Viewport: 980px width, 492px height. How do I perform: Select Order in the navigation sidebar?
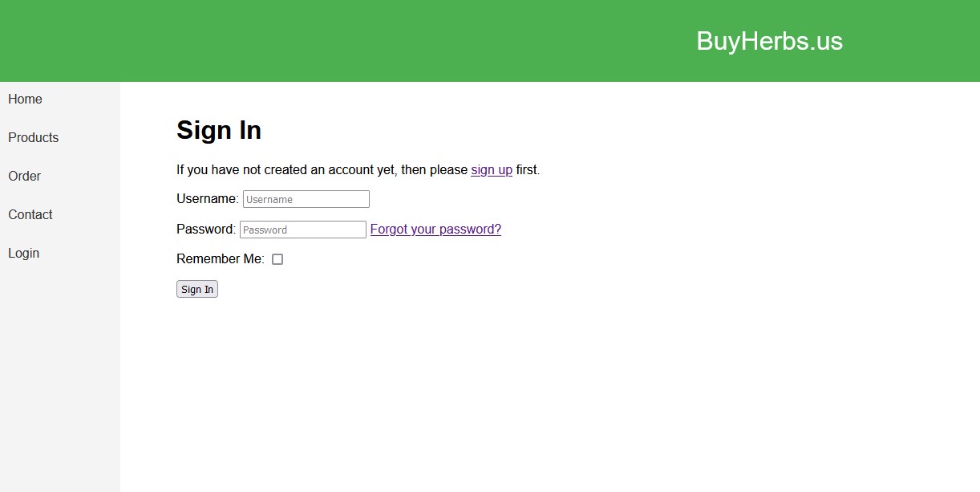tap(24, 177)
